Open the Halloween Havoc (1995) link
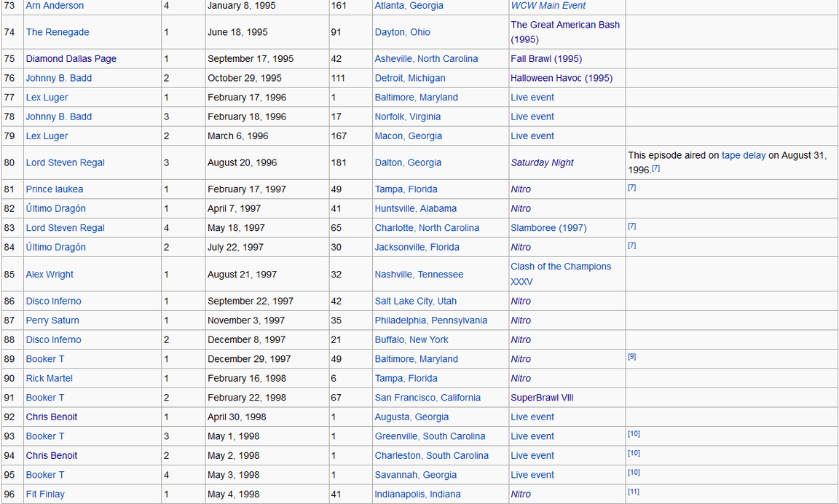839x504 pixels. [x=562, y=78]
